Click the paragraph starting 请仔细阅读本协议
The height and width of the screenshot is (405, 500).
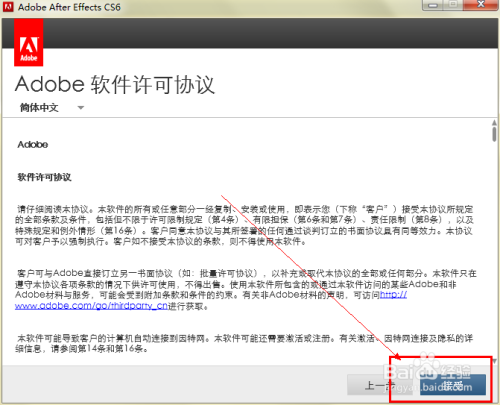[244, 225]
